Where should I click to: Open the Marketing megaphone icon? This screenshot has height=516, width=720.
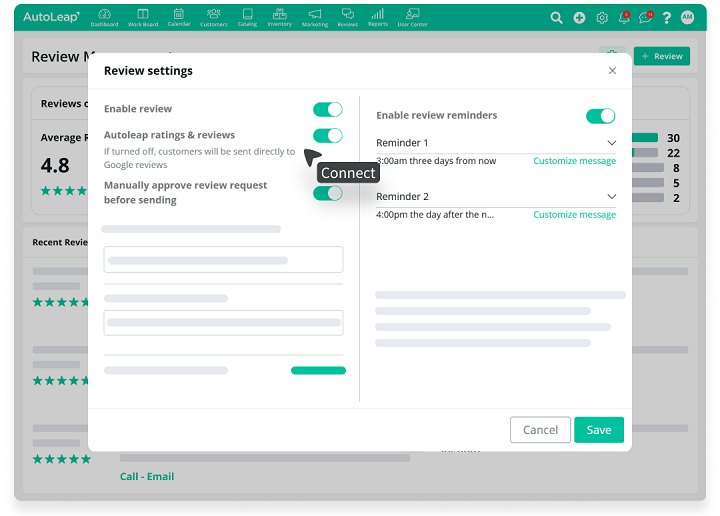click(314, 17)
